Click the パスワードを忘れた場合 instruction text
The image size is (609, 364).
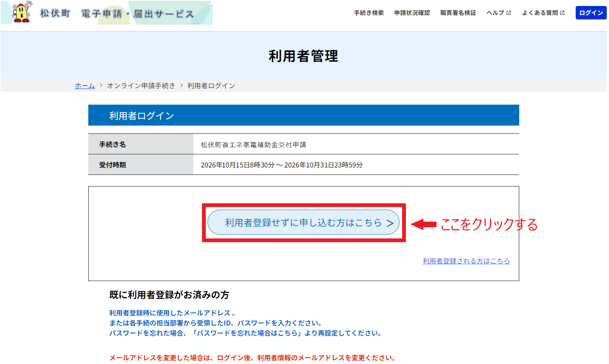tap(245, 333)
